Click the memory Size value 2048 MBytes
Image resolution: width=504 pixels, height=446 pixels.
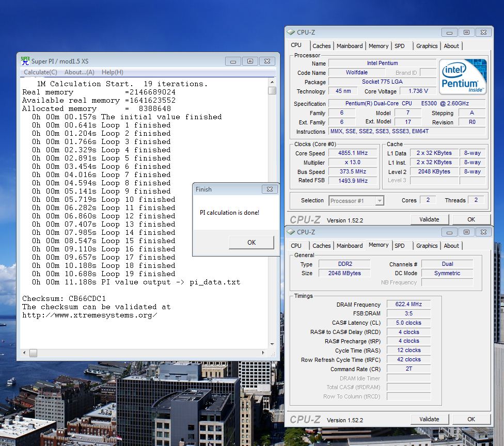click(x=344, y=273)
